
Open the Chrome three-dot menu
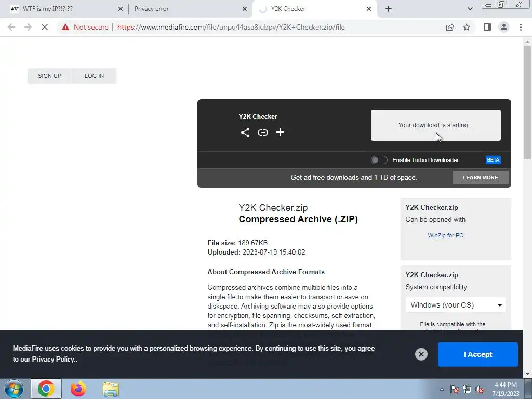click(521, 27)
